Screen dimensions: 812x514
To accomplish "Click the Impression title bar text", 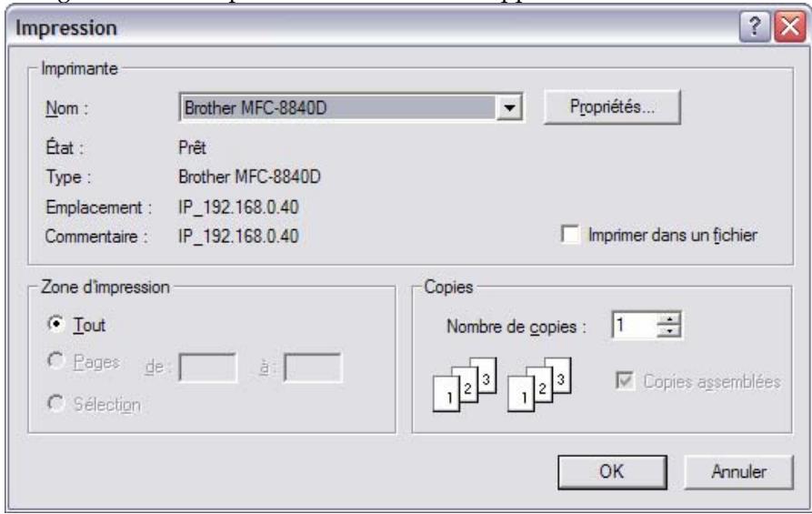I will 66,28.
